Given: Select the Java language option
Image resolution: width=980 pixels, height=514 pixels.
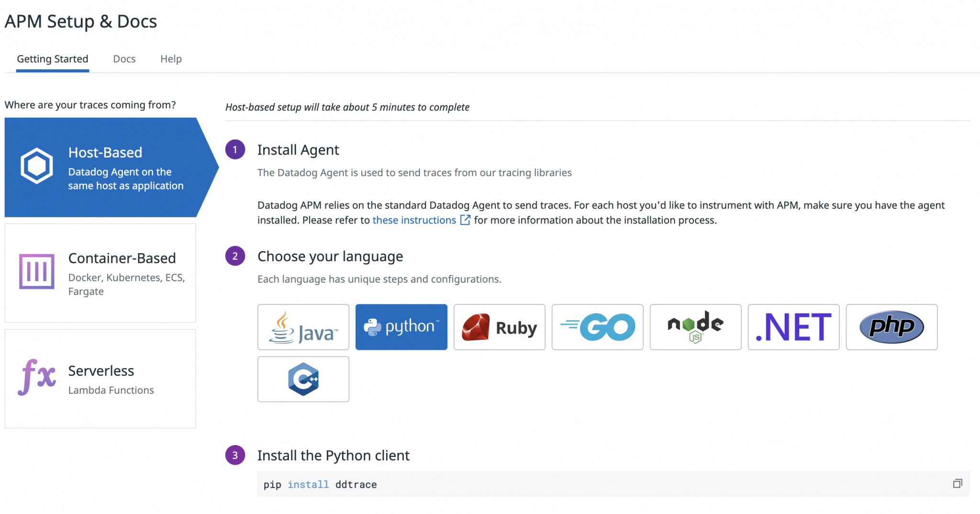Looking at the screenshot, I should pos(303,327).
